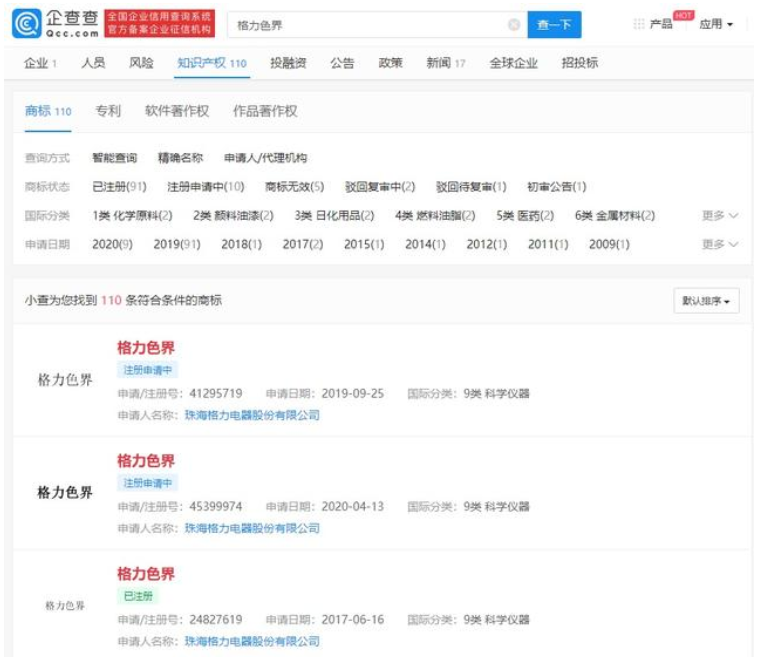Switch to the 公告 tab

tap(342, 63)
